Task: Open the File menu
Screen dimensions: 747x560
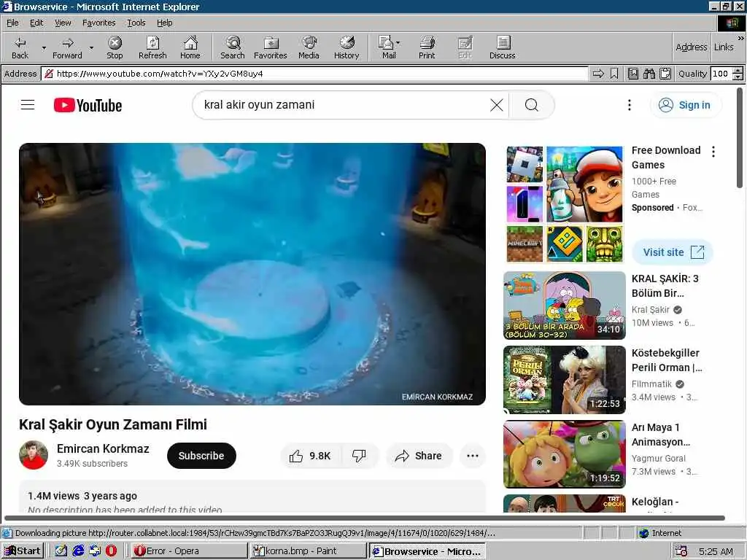Action: point(12,23)
